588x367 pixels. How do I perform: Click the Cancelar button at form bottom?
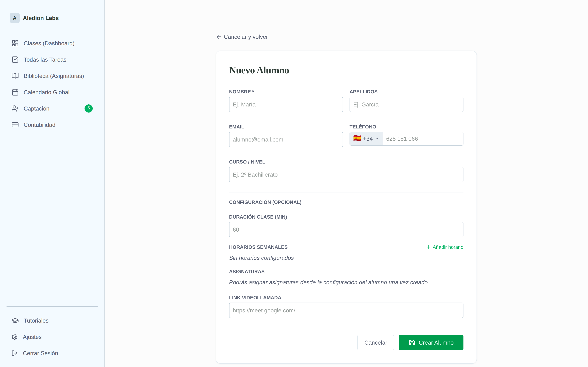[x=375, y=343]
